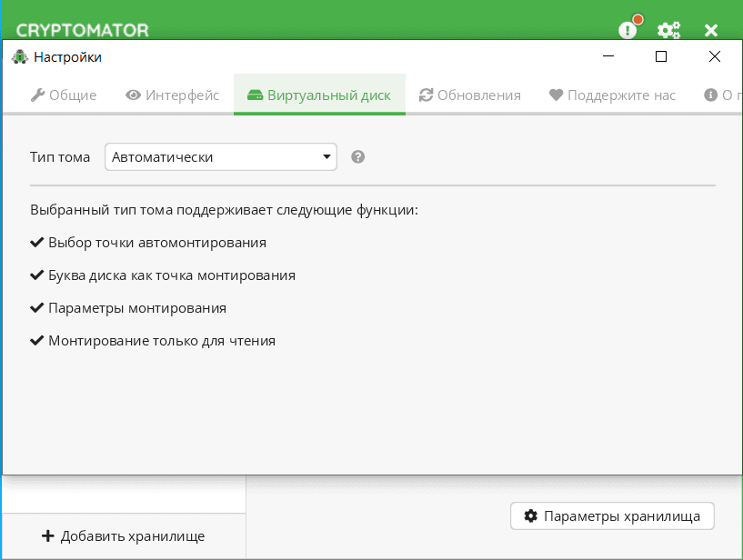Click the wrench icon on Общие tab
Viewport: 743px width, 560px height.
(37, 95)
